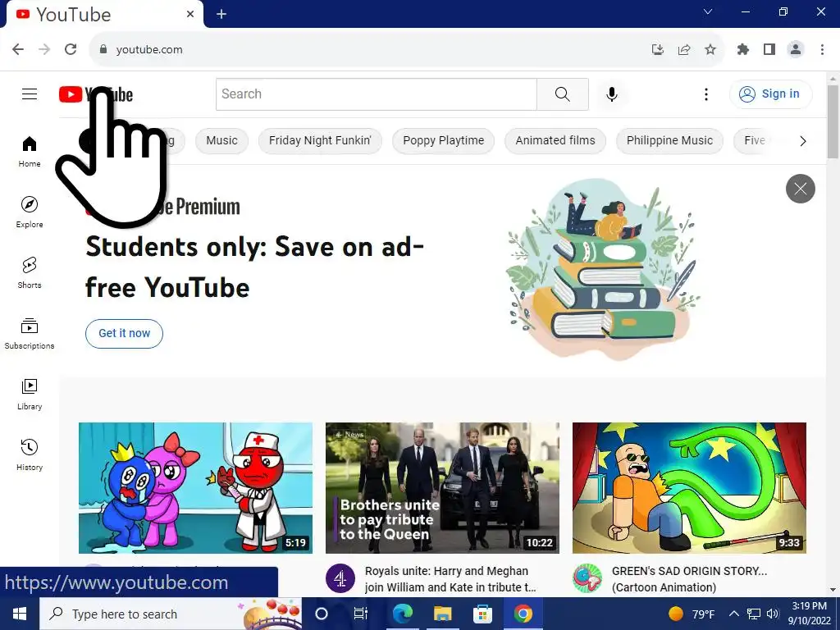Open the GREEN's SAD ORIGIN STORY thumbnail
The height and width of the screenshot is (630, 840).
click(x=689, y=488)
